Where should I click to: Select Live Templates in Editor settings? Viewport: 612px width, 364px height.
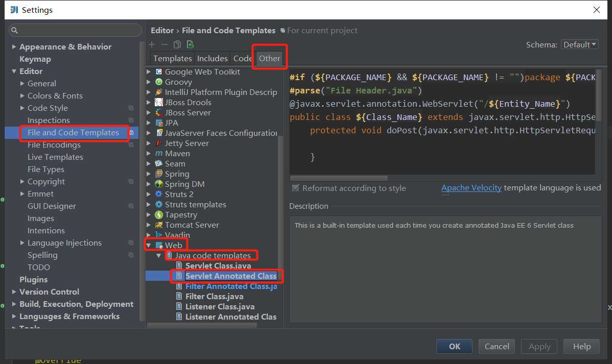click(55, 157)
